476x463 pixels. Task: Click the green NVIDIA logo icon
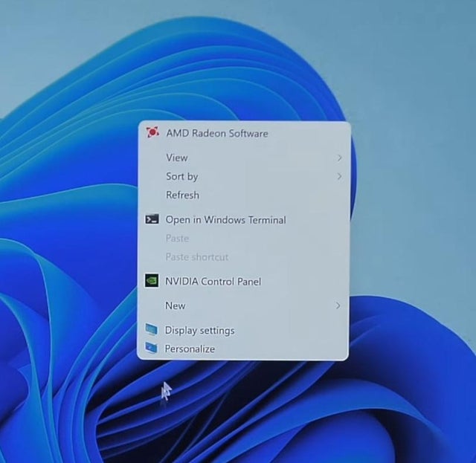[152, 281]
